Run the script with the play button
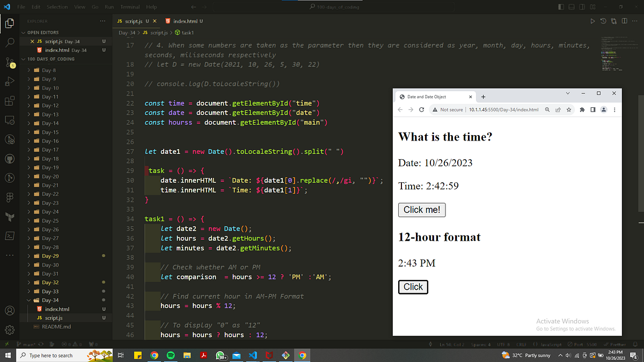This screenshot has height=362, width=644. pyautogui.click(x=592, y=20)
